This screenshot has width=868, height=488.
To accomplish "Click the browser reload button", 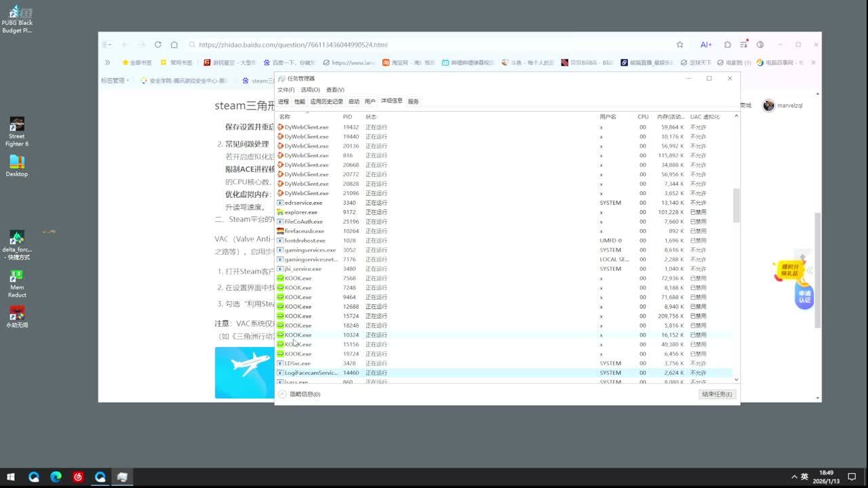I will click(158, 45).
